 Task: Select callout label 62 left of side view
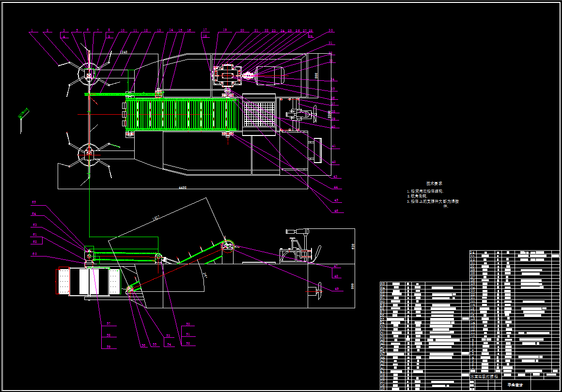pyautogui.click(x=35, y=242)
